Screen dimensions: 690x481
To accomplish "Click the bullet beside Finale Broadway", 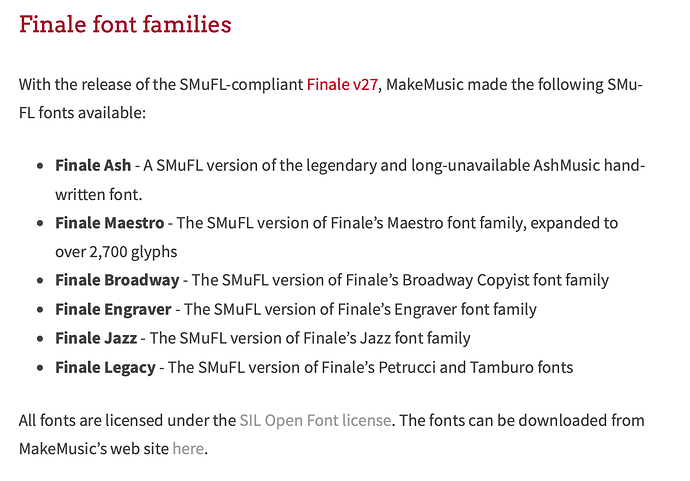I will coord(39,280).
